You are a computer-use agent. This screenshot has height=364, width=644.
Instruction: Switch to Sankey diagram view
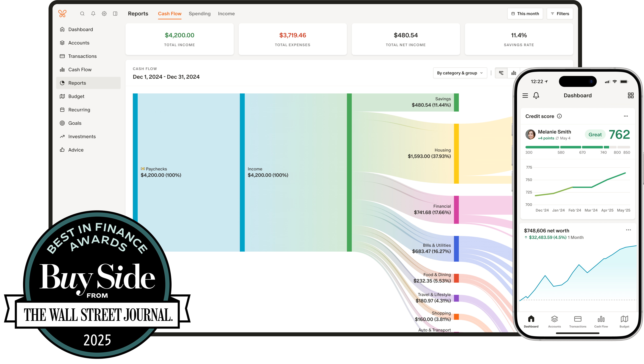coord(501,73)
